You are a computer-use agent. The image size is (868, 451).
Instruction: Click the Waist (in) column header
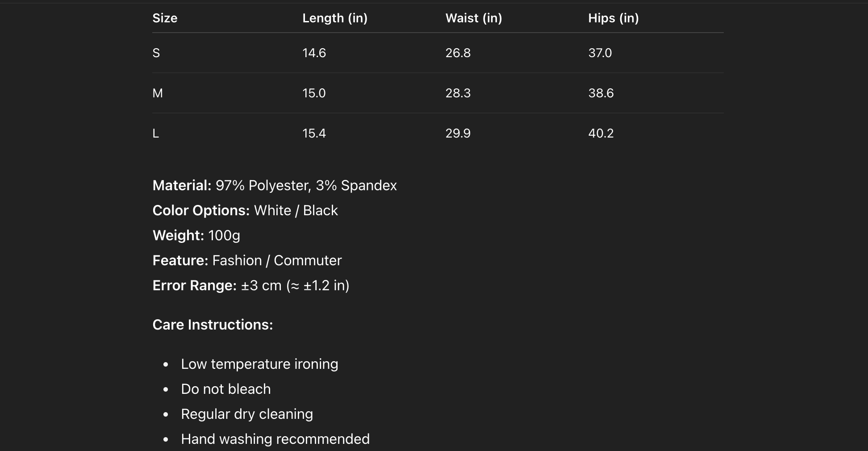pyautogui.click(x=473, y=18)
